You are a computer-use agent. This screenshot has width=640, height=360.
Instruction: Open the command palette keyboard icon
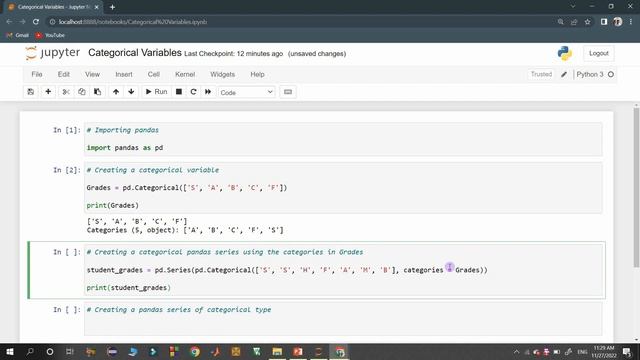click(x=288, y=92)
